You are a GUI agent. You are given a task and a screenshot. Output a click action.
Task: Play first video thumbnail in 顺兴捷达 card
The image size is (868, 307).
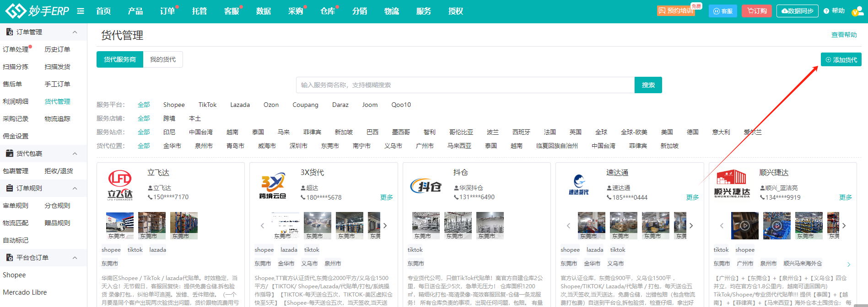tap(745, 226)
